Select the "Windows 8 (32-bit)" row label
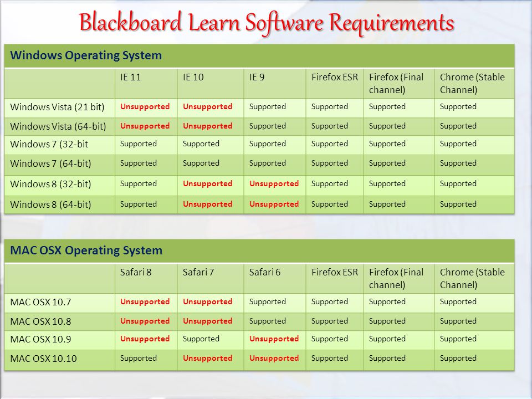Image resolution: width=532 pixels, height=399 pixels. coord(50,184)
